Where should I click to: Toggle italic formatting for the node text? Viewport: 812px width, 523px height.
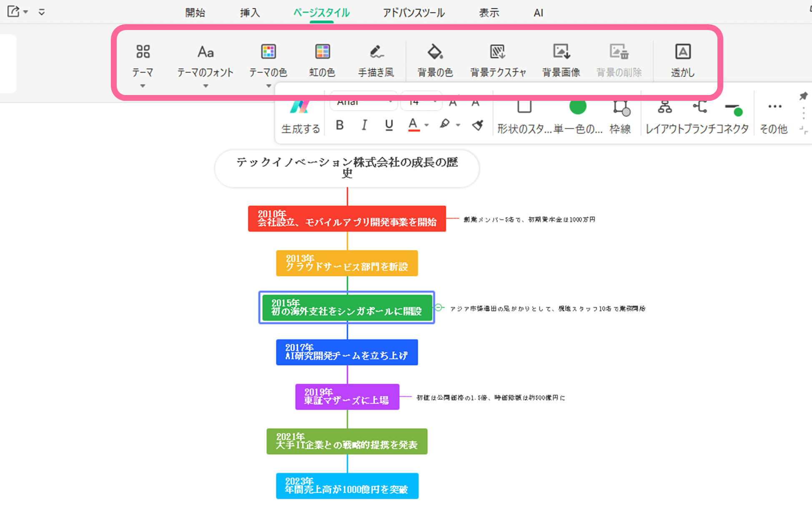point(364,125)
